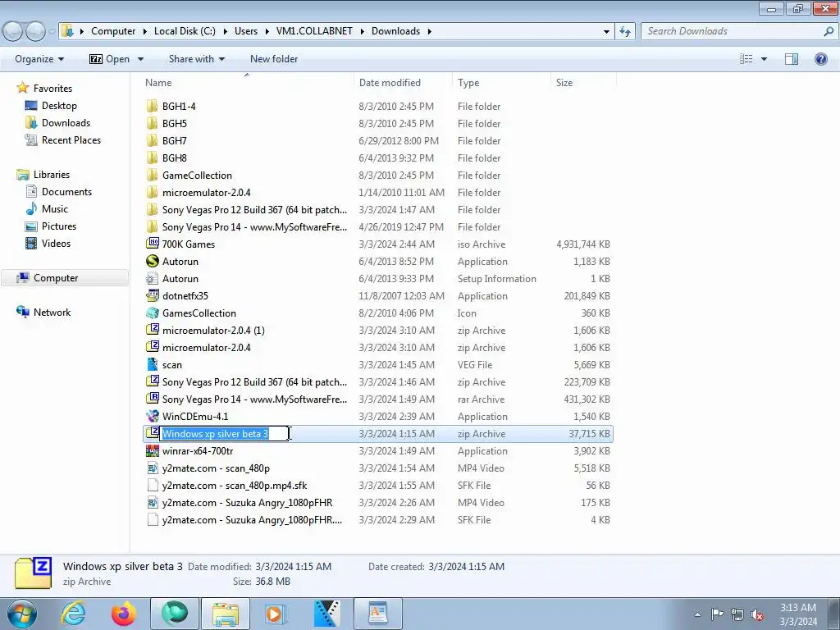Click the Search Downloads field
The width and height of the screenshot is (840, 630).
coord(733,31)
